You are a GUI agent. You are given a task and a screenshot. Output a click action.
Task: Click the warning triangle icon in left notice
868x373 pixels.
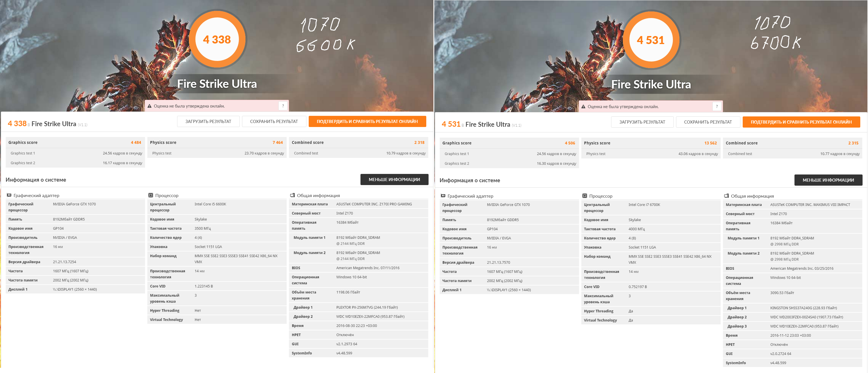[150, 106]
